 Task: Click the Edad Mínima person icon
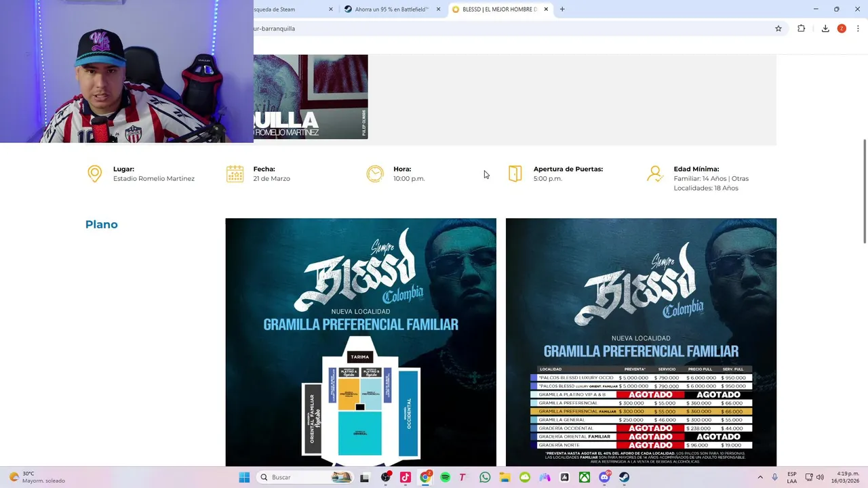tap(655, 174)
